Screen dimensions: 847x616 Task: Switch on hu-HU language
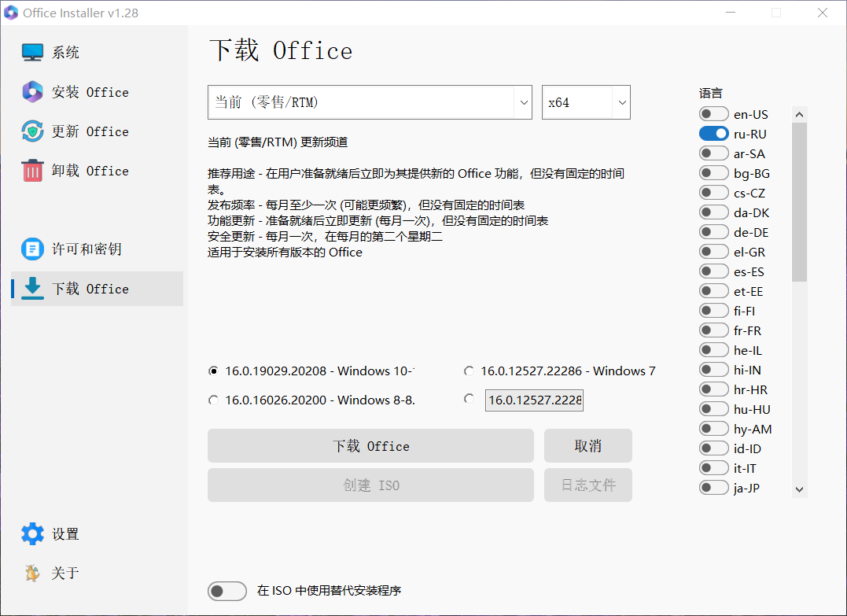click(x=713, y=409)
